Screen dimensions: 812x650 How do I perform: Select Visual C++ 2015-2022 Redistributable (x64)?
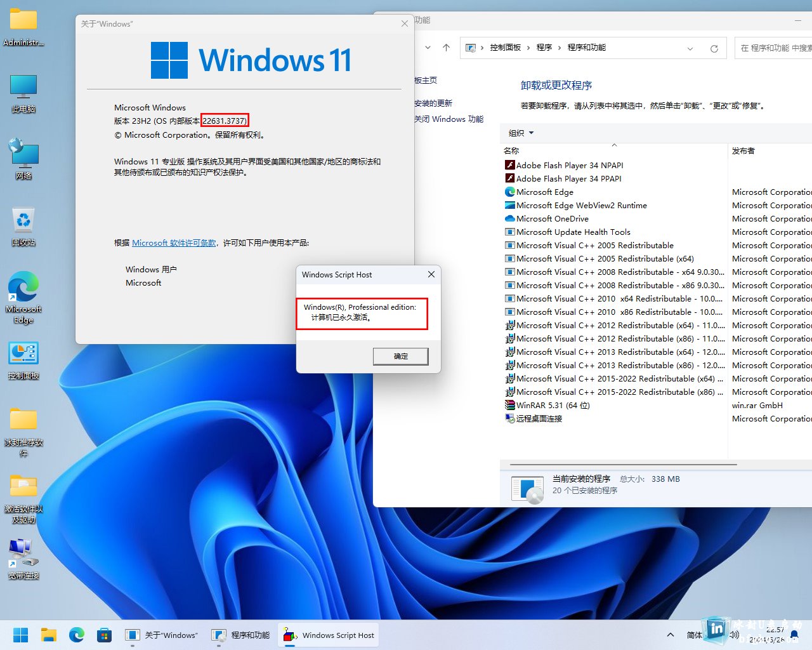613,378
